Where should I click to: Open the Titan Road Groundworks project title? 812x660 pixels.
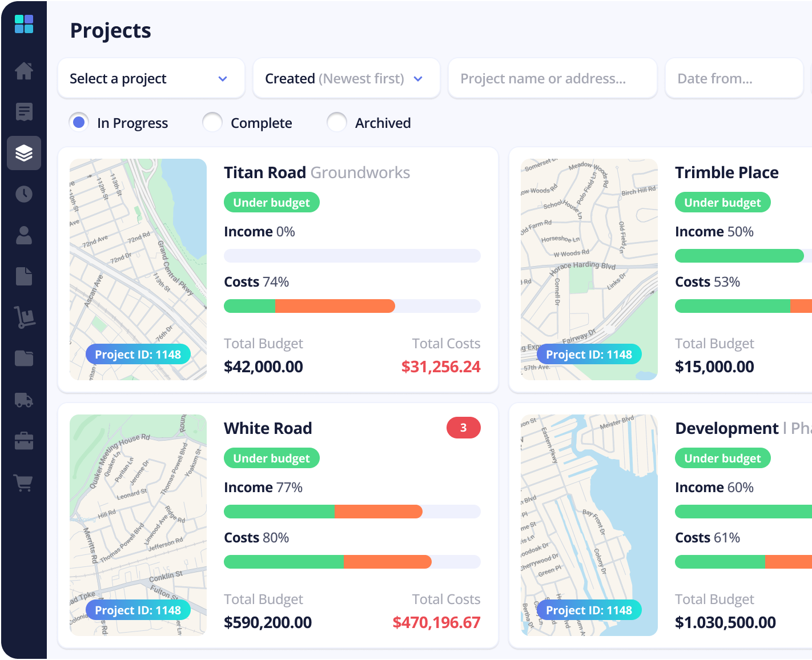(316, 172)
